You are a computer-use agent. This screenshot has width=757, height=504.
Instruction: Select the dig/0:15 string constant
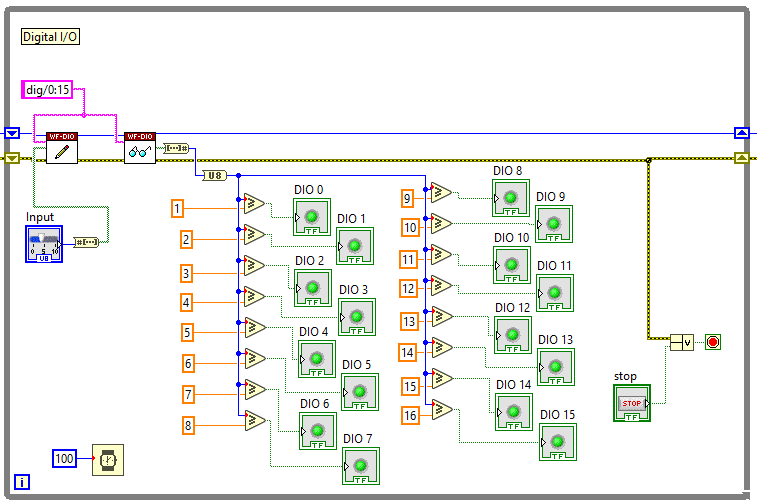click(x=47, y=90)
